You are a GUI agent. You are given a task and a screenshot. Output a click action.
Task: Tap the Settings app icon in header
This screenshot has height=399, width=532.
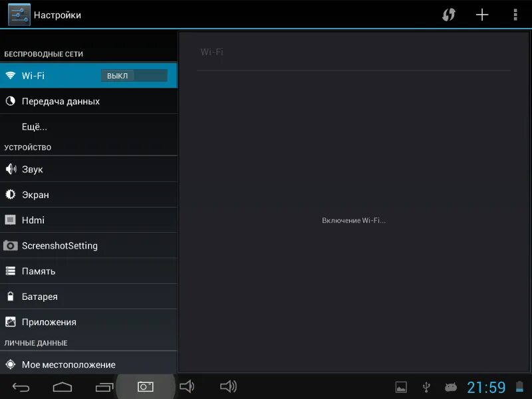pos(19,15)
